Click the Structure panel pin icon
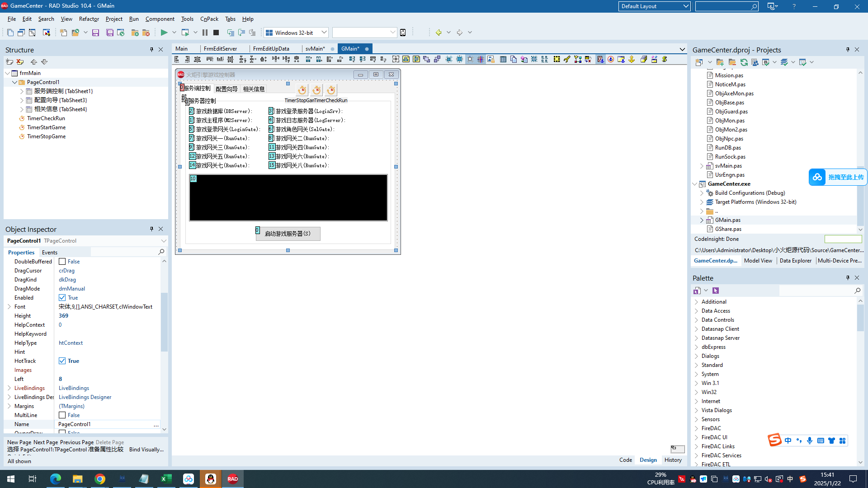 click(x=152, y=49)
